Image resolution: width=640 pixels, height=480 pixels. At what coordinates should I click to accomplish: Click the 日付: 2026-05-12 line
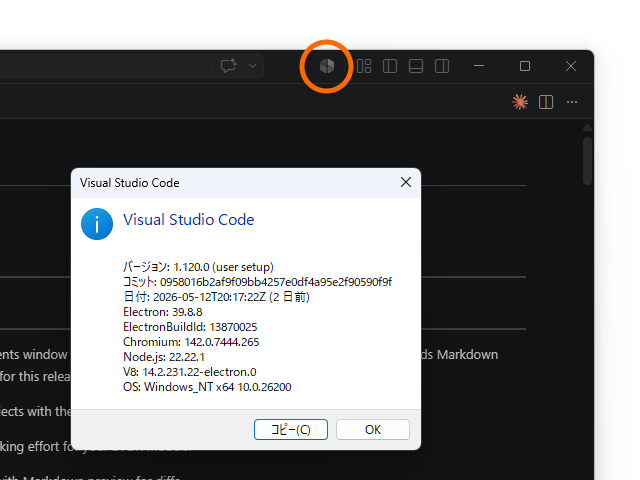coord(216,297)
